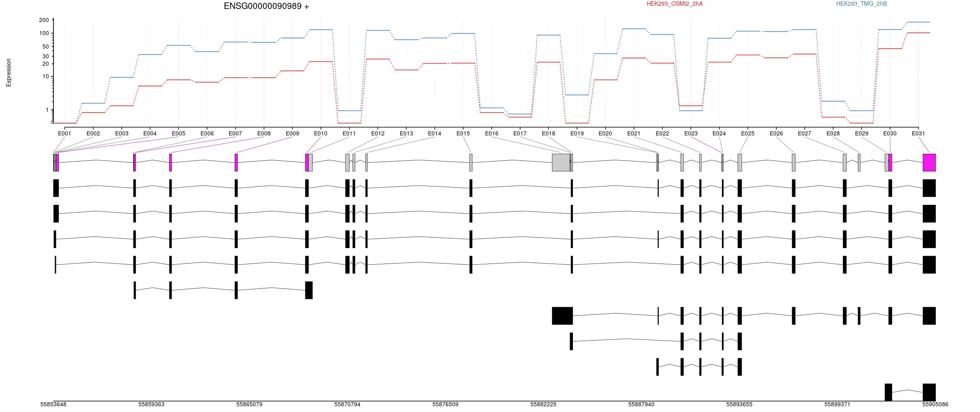The width and height of the screenshot is (980, 412).
Task: Click the Expression y-axis label
Action: point(9,73)
